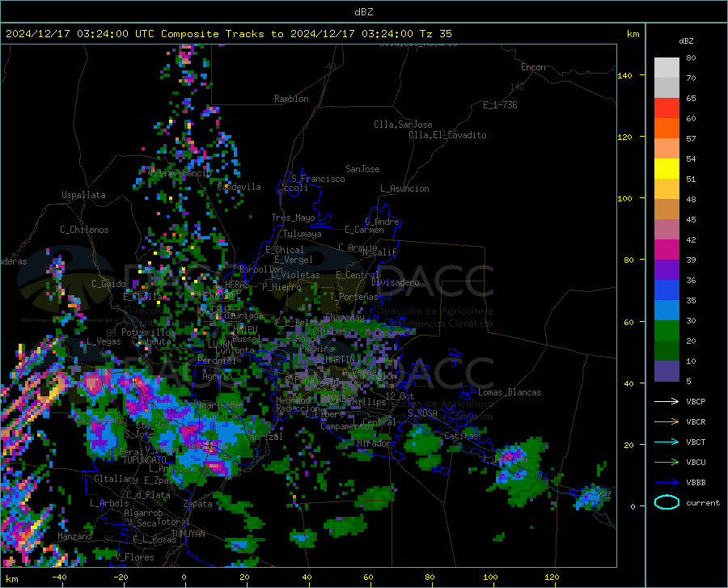Select the slate purple 10 dBZ color swatch

(x=667, y=370)
